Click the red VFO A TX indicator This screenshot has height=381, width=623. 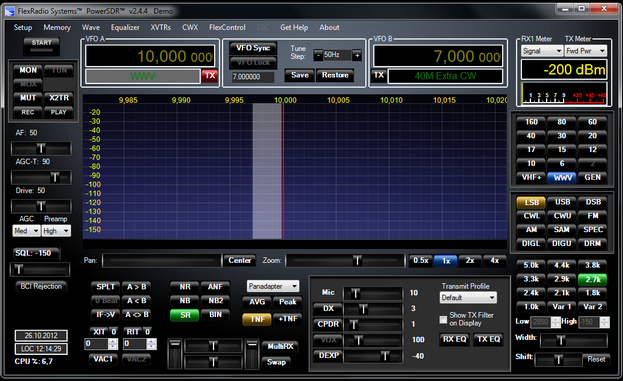coord(210,75)
